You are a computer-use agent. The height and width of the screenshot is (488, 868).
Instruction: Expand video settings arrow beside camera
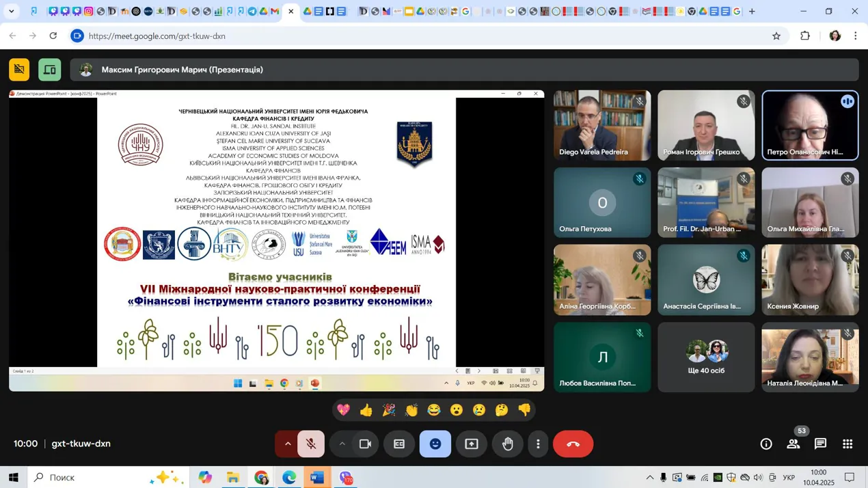tap(342, 444)
